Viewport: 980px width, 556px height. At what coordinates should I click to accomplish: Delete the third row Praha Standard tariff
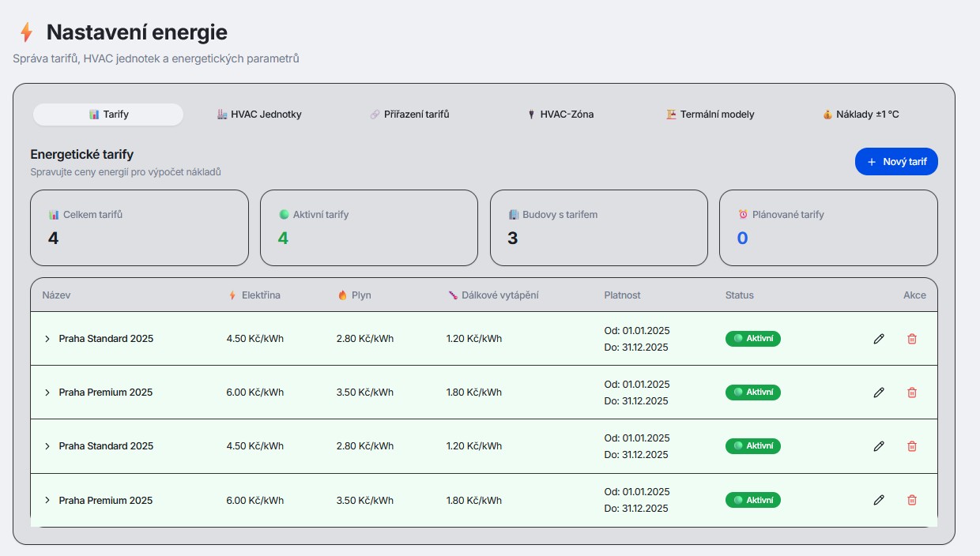click(911, 446)
